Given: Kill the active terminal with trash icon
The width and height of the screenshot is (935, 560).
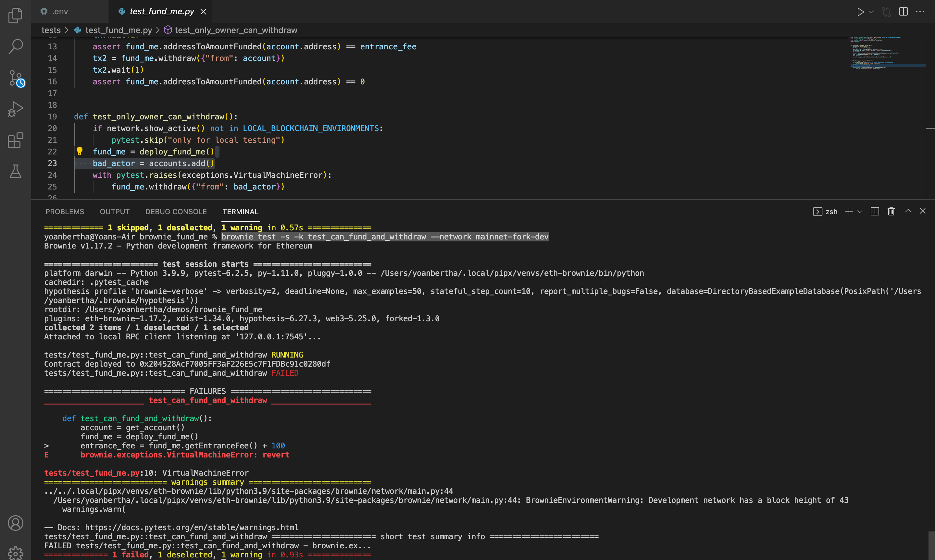Looking at the screenshot, I should coord(891,211).
